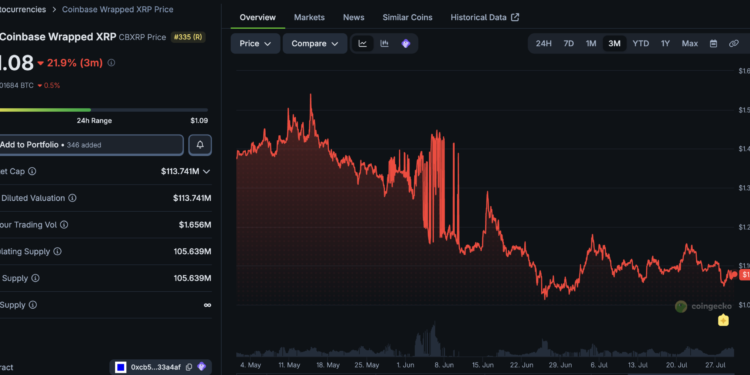Select the YTD time range

[x=640, y=44]
